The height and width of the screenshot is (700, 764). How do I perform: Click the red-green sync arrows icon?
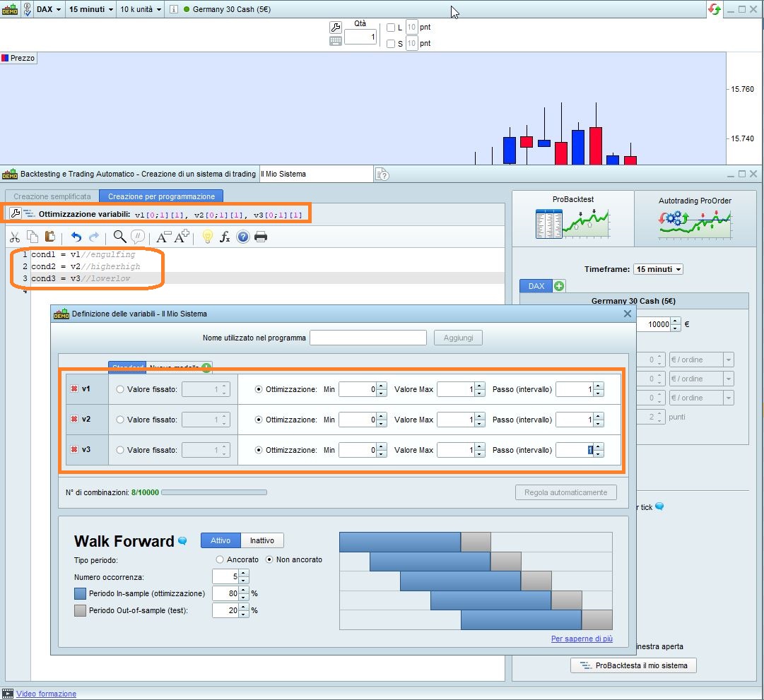[x=715, y=9]
